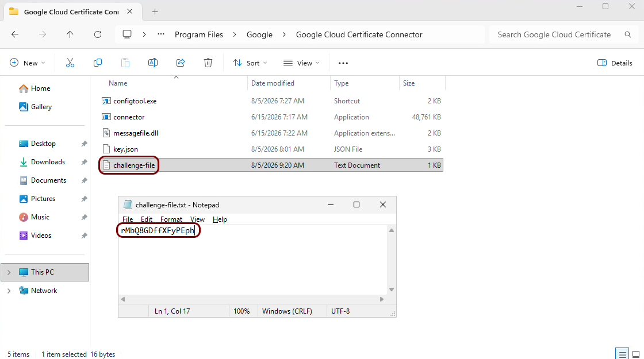The height and width of the screenshot is (359, 644).
Task: Click the Cut scissors icon
Action: coord(70,63)
